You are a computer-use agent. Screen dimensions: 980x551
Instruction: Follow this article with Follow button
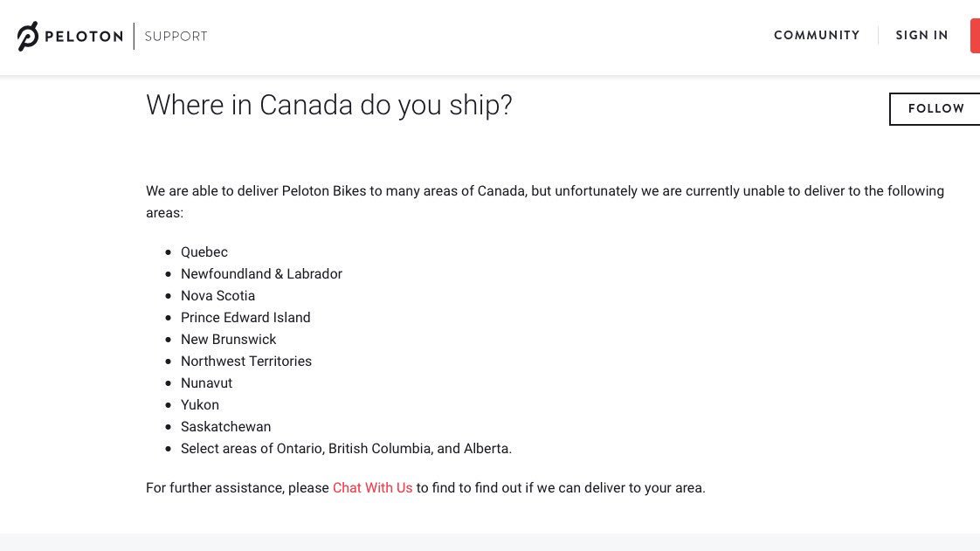tap(935, 108)
